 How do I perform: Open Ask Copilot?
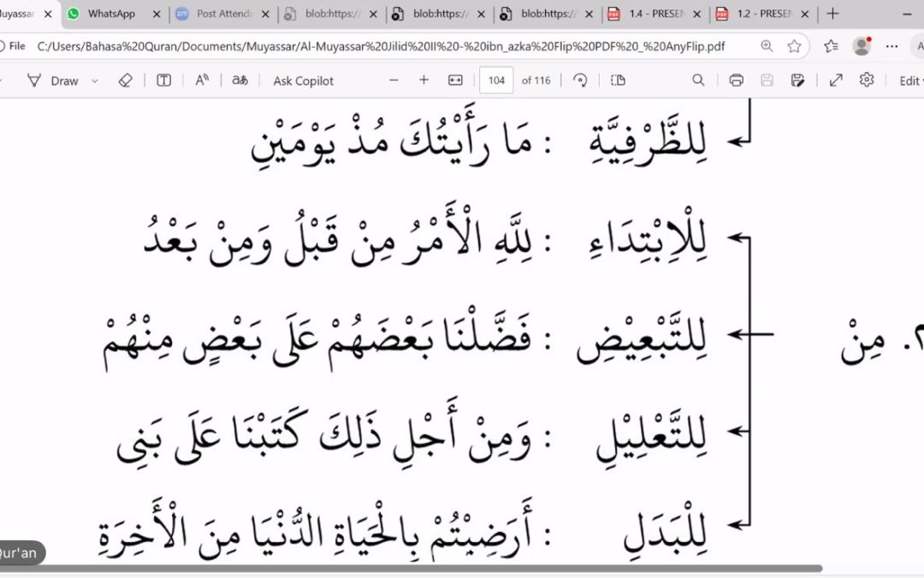coord(303,80)
